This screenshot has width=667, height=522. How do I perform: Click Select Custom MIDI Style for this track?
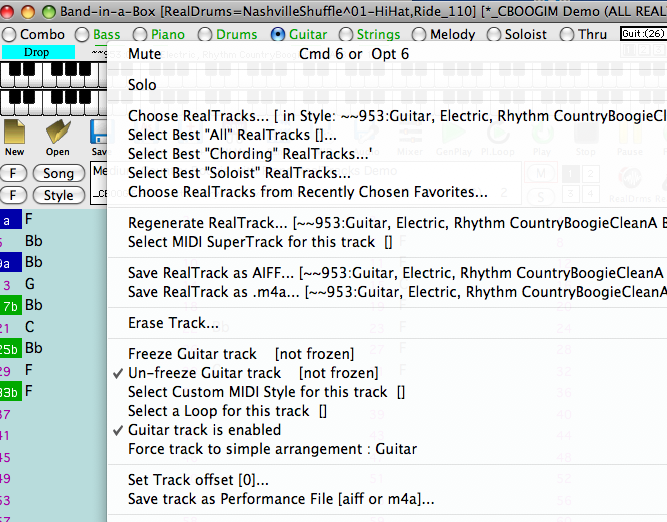(x=387, y=392)
